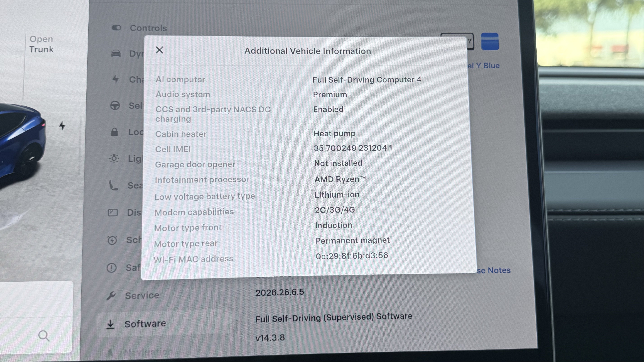Tap the 'AMD Ryzen' processor value

coord(340,179)
